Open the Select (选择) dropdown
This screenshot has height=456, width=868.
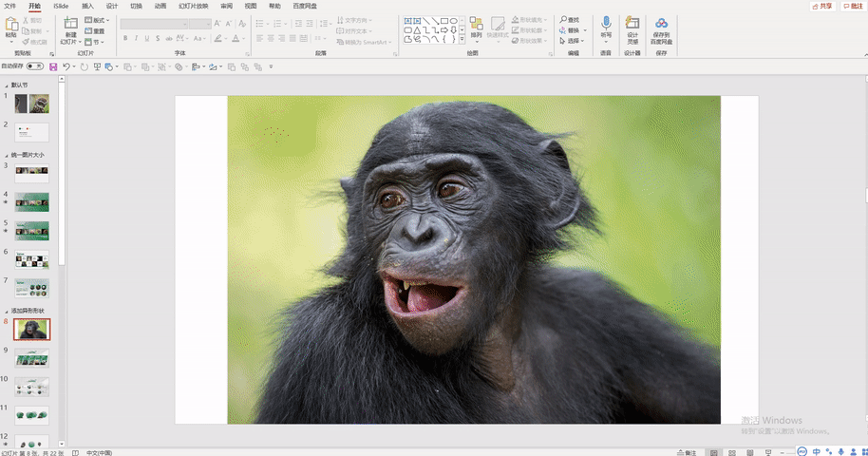point(573,41)
